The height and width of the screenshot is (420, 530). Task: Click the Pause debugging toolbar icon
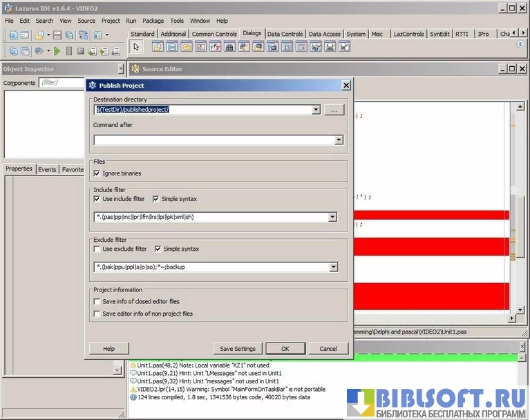coord(69,50)
